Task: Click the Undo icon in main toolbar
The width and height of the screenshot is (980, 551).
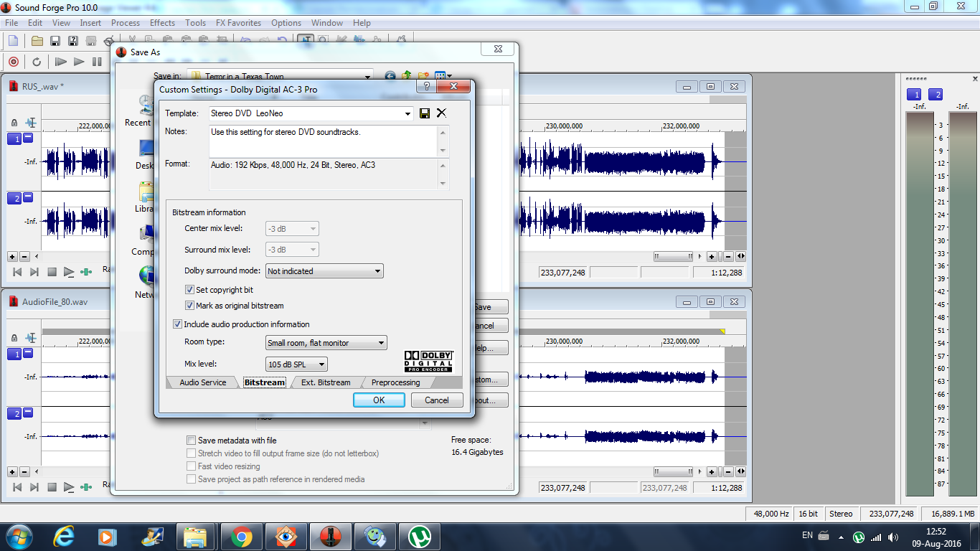Action: [x=246, y=40]
